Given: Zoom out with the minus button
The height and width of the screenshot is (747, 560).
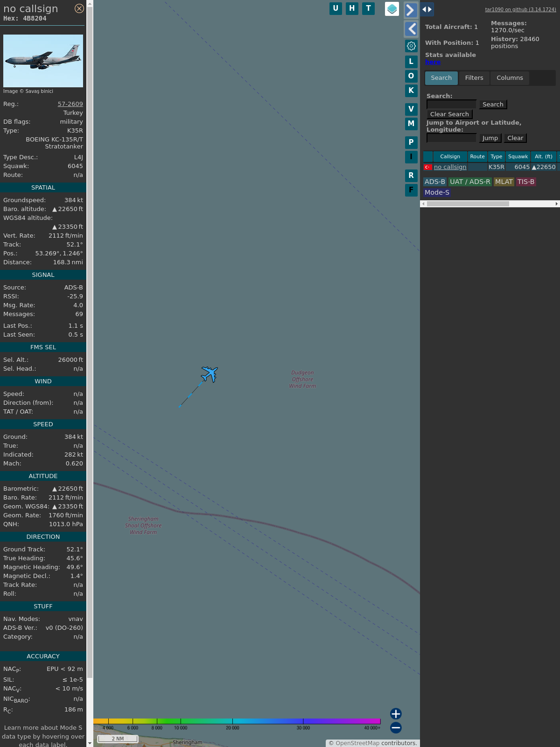Looking at the screenshot, I should tap(396, 727).
